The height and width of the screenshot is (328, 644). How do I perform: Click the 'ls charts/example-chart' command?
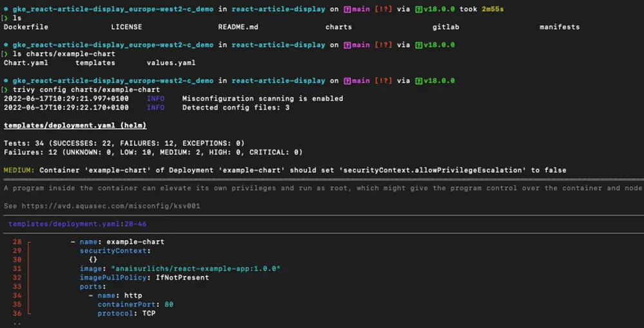click(64, 54)
